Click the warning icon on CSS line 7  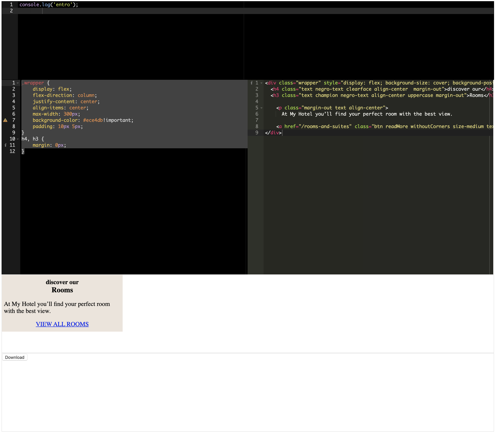click(5, 120)
